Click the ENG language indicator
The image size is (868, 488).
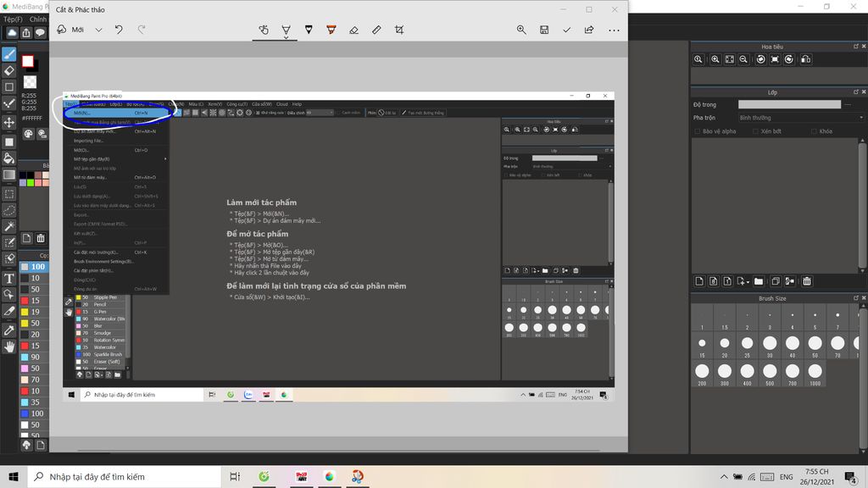point(786,476)
